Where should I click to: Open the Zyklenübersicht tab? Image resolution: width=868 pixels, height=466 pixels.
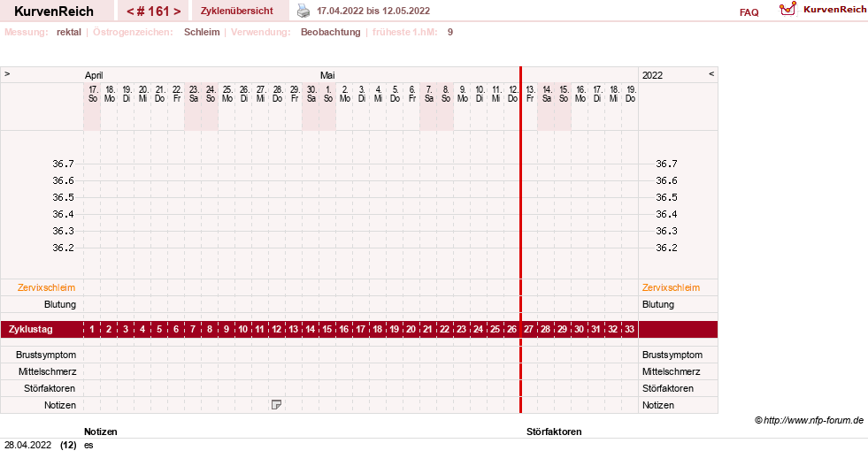(x=237, y=11)
